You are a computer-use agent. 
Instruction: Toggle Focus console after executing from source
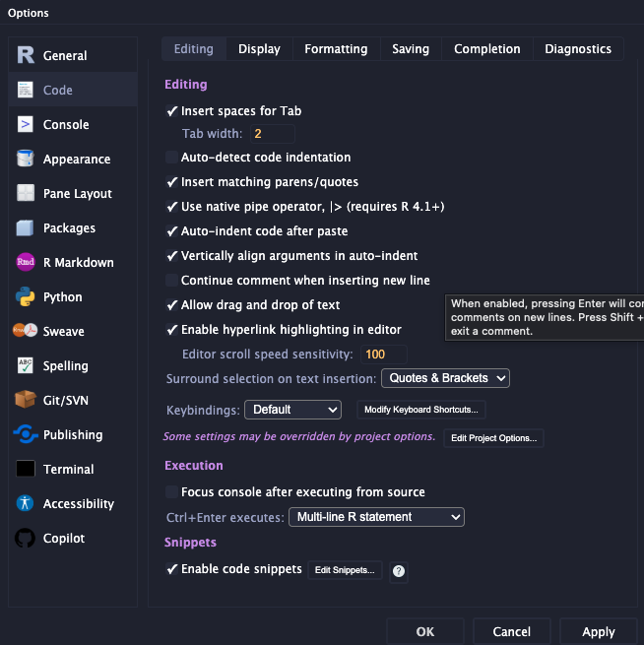coord(172,492)
